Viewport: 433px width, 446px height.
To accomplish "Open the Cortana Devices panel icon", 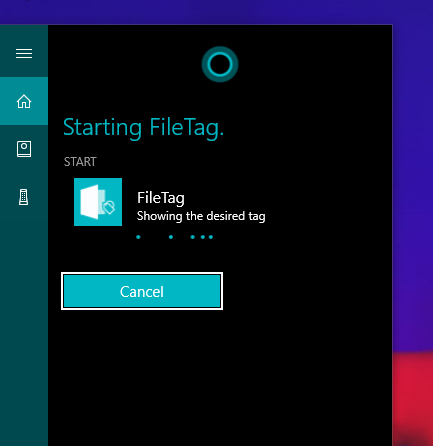I will (x=23, y=197).
